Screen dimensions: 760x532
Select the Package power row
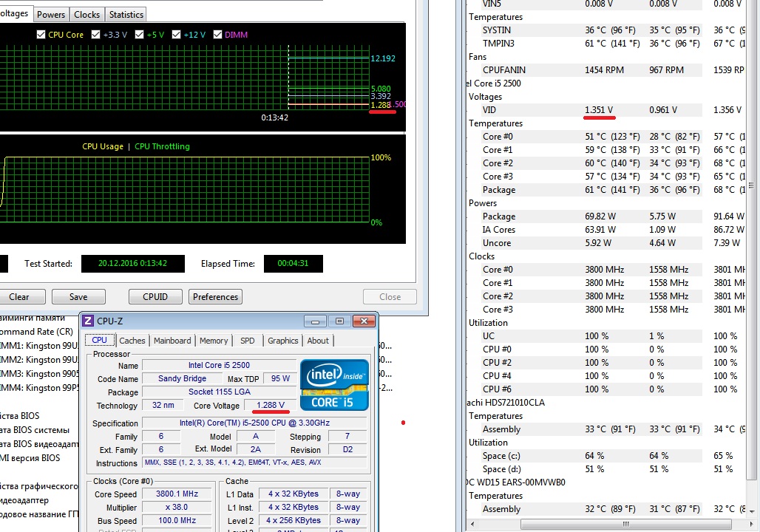pos(608,216)
